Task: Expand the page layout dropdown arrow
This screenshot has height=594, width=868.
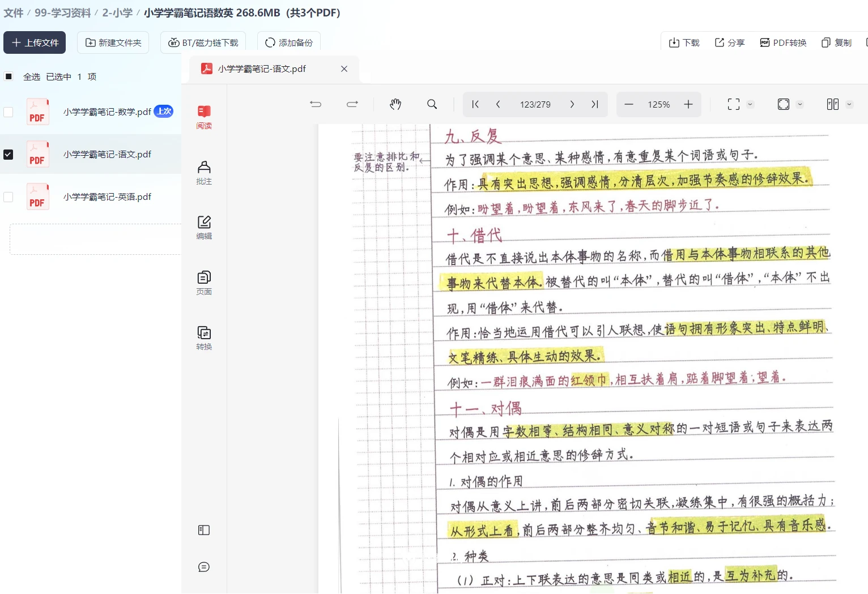Action: pyautogui.click(x=849, y=104)
